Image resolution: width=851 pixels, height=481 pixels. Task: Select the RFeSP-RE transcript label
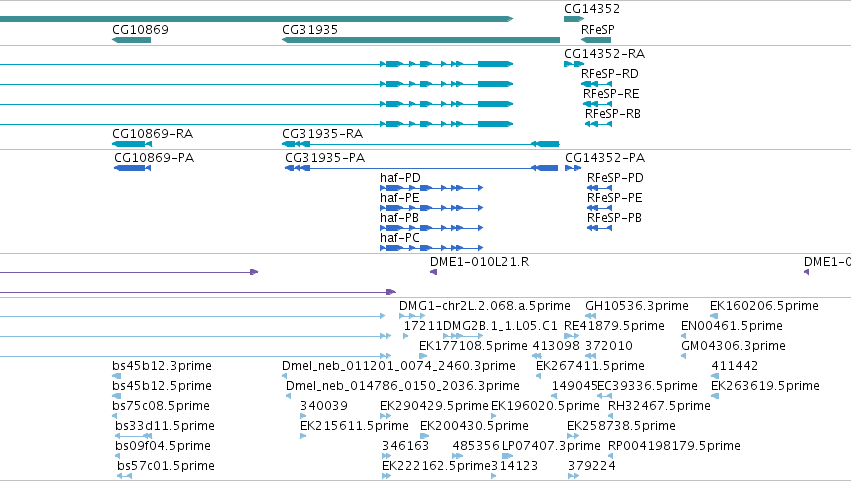tap(611, 93)
